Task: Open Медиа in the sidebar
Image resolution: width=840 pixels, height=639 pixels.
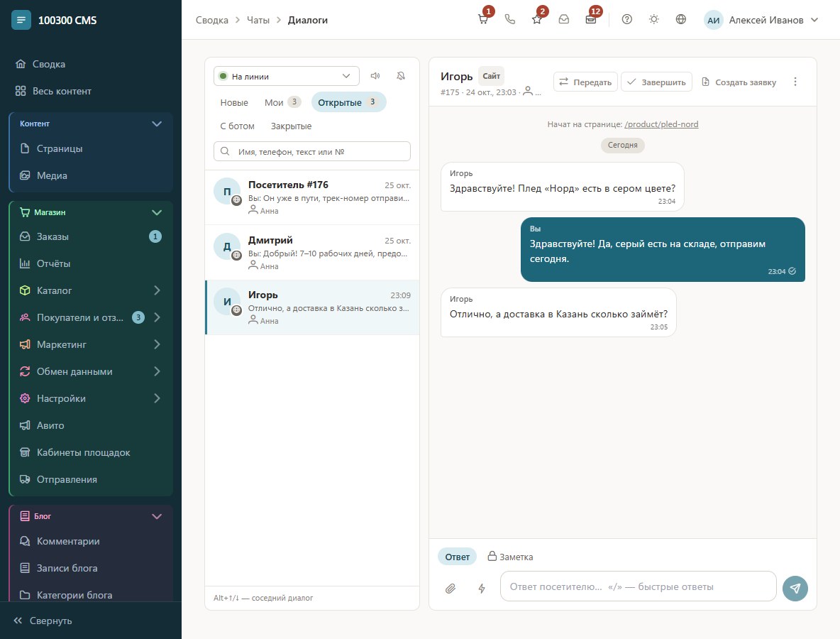Action: 91,175
